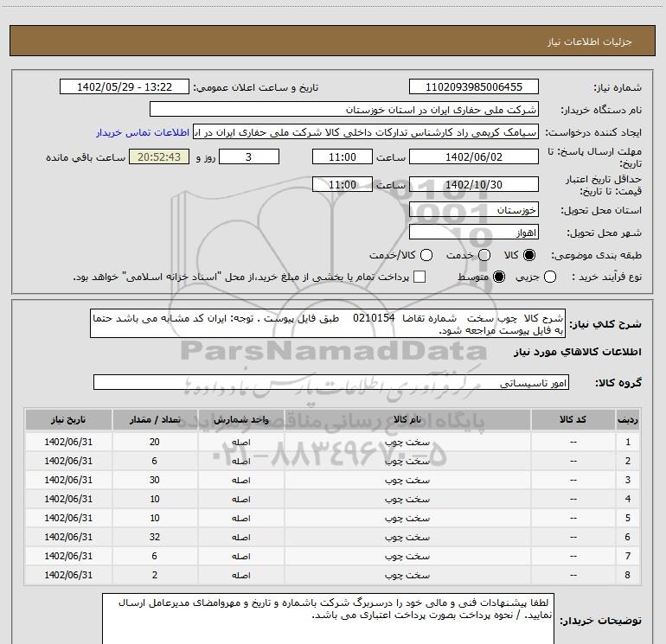This screenshot has height=644, width=666.
Task: Click the شماره نیاز number field
Action: (473, 87)
